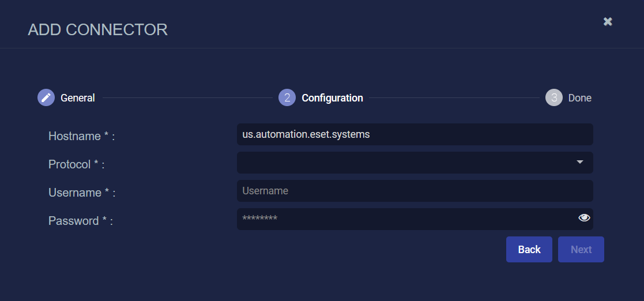Open the Protocol combo box

pos(404,163)
